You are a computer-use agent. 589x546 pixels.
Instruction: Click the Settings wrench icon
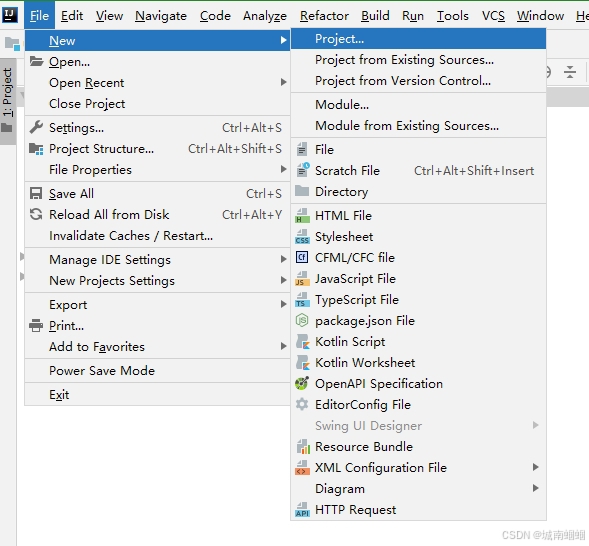pos(36,127)
